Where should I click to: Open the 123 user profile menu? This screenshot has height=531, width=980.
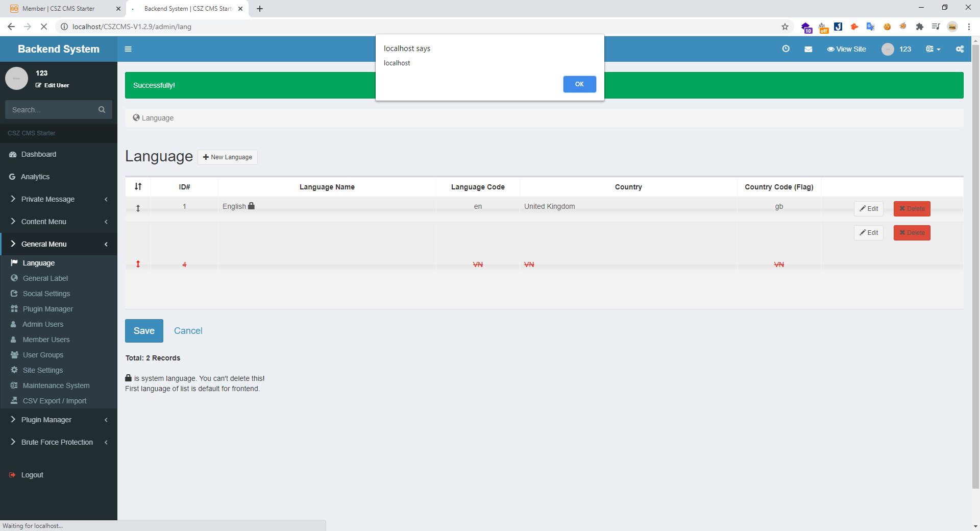pos(896,49)
